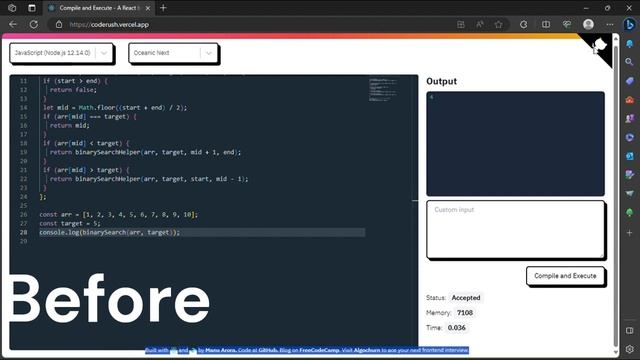The image size is (640, 360).
Task: Click the Time value 0.036
Action: tap(456, 328)
